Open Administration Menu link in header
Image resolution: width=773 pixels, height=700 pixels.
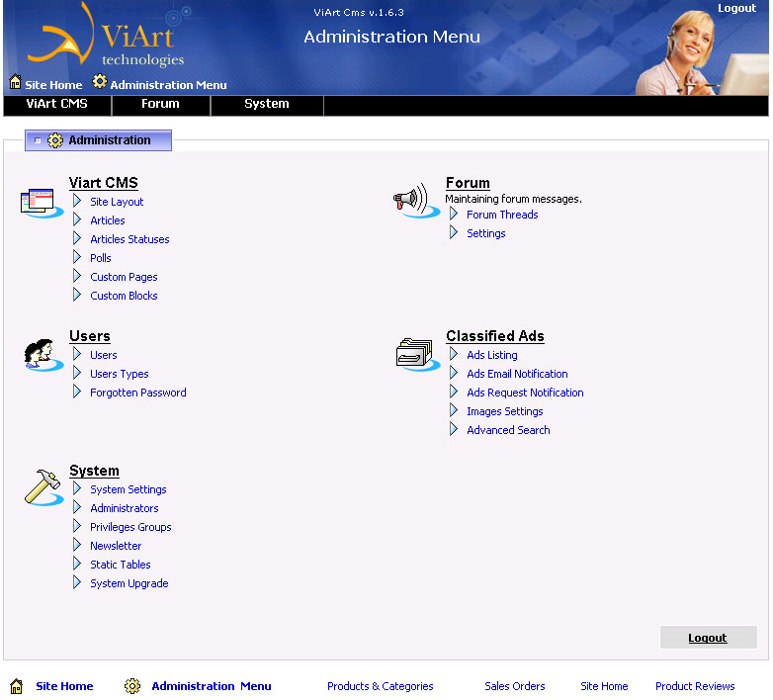(x=168, y=85)
